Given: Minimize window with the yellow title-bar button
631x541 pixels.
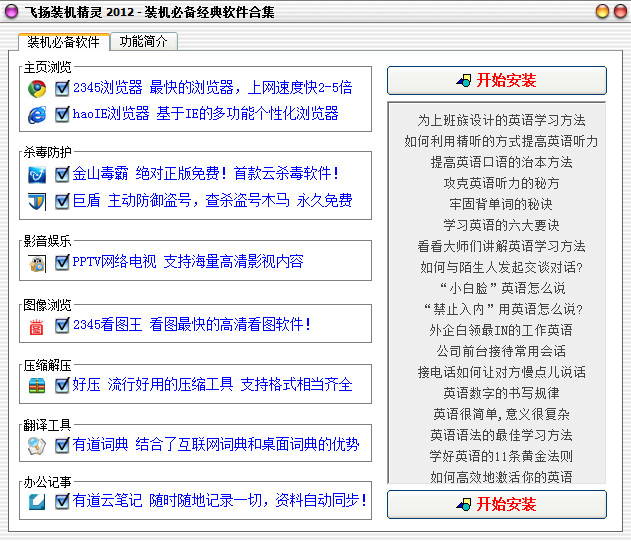Looking at the screenshot, I should pyautogui.click(x=602, y=11).
